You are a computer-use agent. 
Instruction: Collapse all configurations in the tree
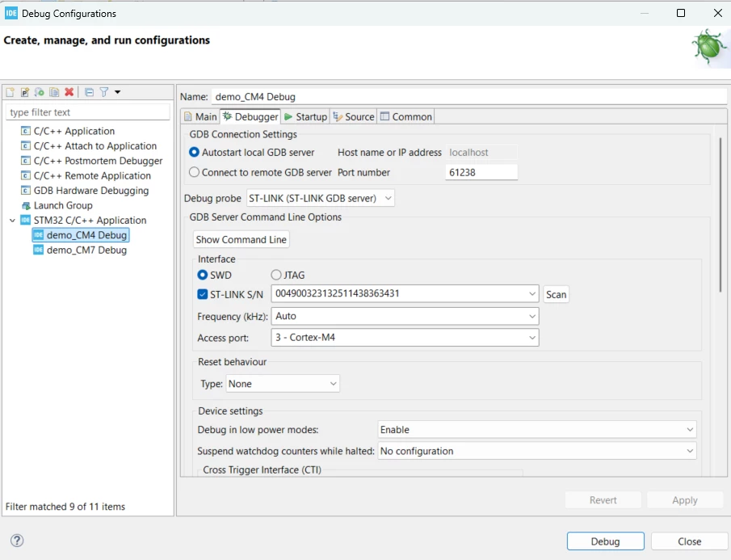point(89,92)
